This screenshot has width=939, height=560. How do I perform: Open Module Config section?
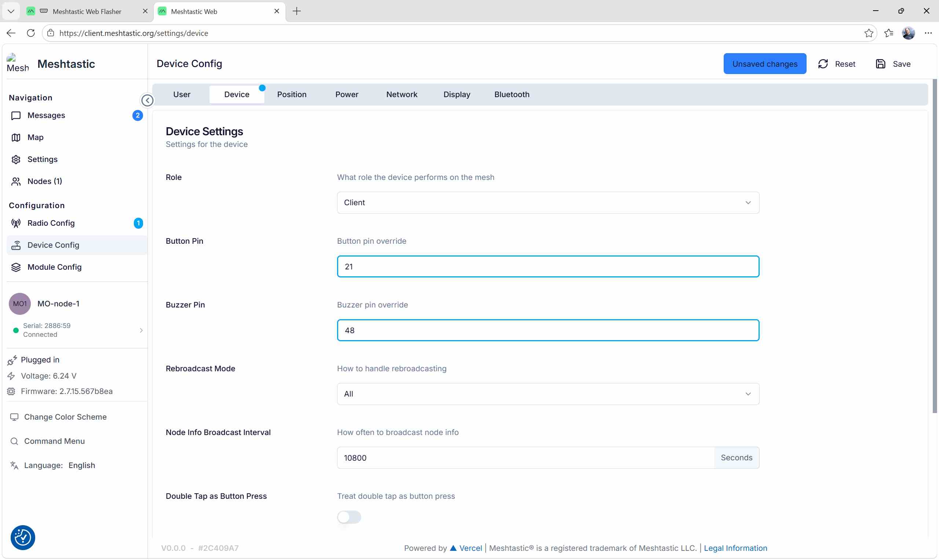click(54, 267)
